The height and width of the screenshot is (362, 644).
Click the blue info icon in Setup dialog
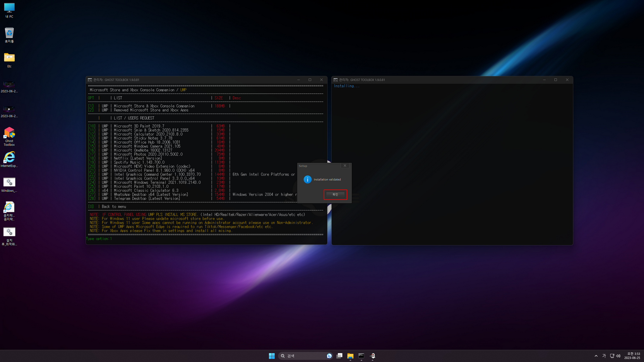coord(307,179)
